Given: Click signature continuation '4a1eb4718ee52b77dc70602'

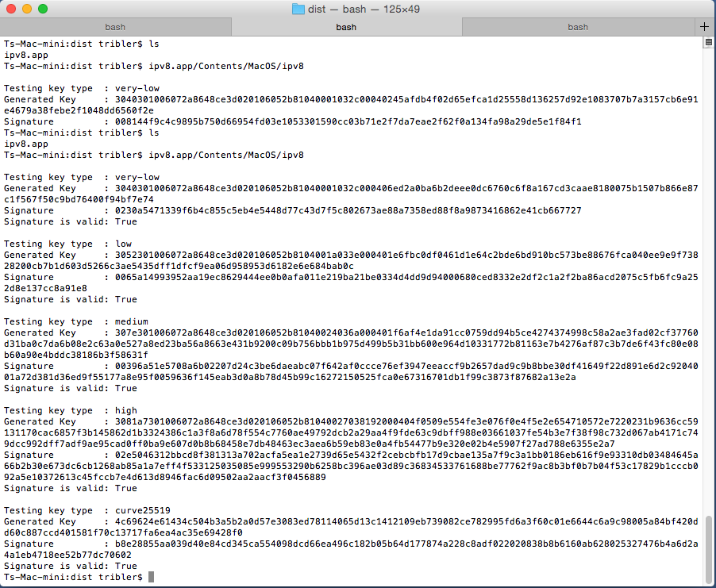Looking at the screenshot, I should (67, 555).
